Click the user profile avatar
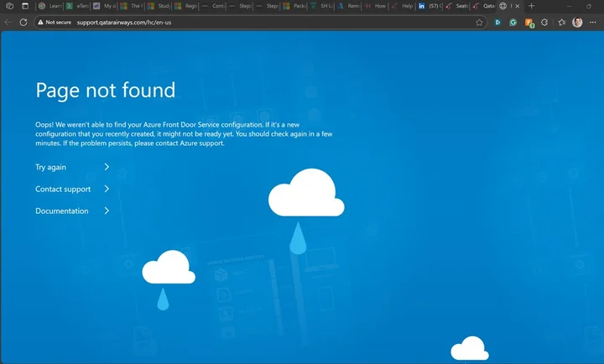The height and width of the screenshot is (364, 604). tap(577, 23)
